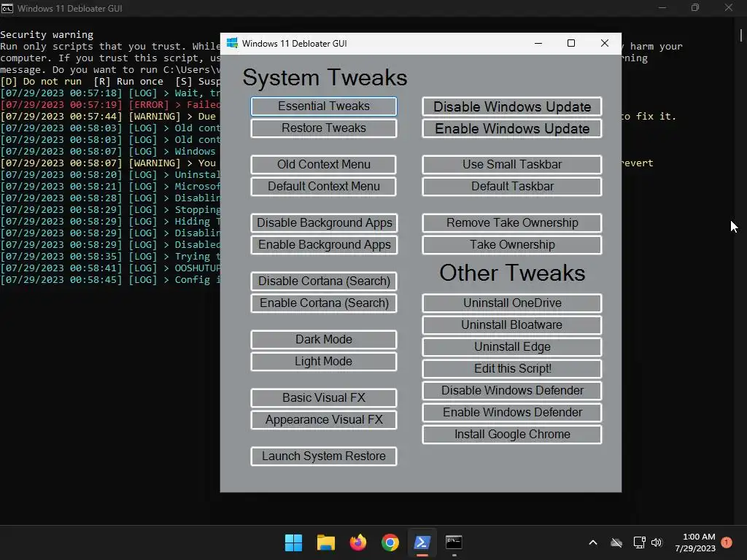This screenshot has height=560, width=747.
Task: Show hidden system tray icons
Action: pyautogui.click(x=593, y=542)
